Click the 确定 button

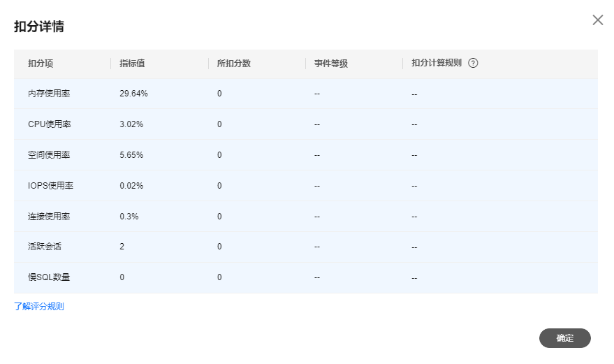pyautogui.click(x=564, y=338)
